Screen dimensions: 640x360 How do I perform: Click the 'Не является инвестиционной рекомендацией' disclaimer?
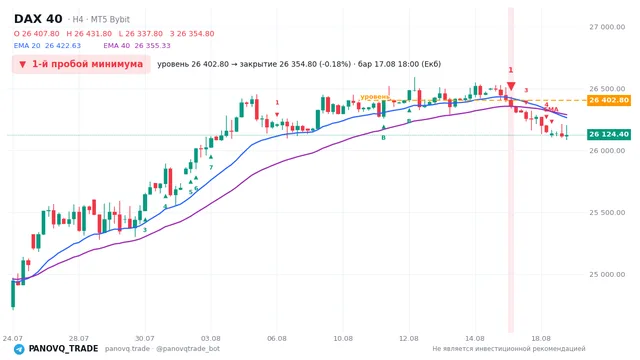(x=509, y=349)
